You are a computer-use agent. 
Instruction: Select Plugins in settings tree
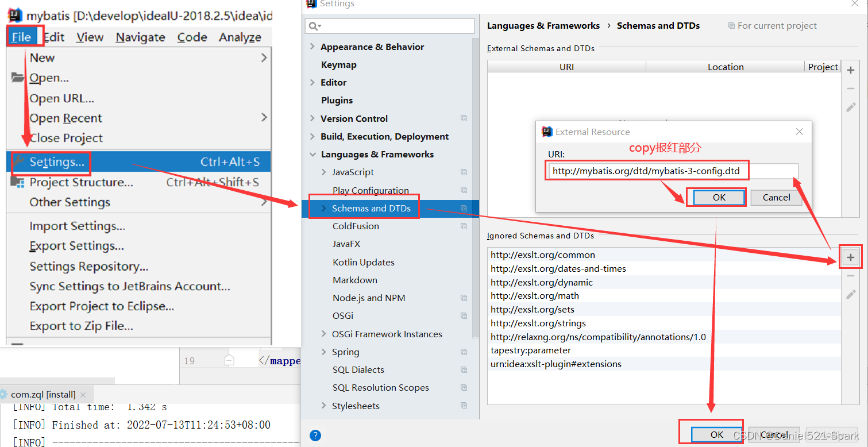[337, 101]
